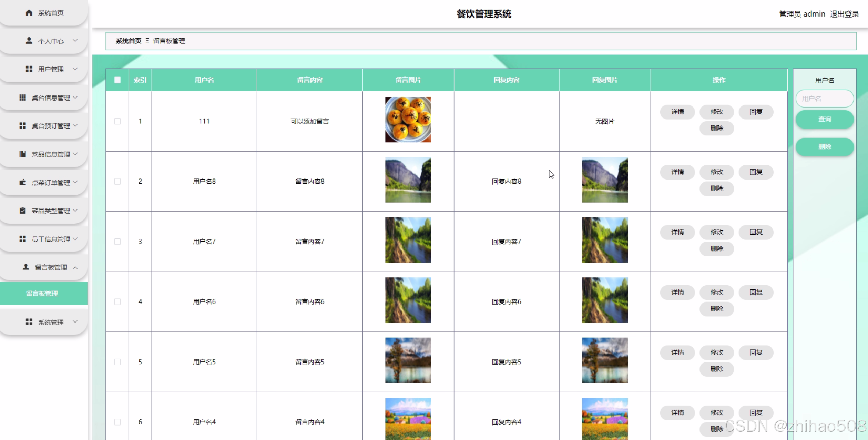Check the checkbox for 用户名5 row
The height and width of the screenshot is (440, 868).
[x=118, y=362]
